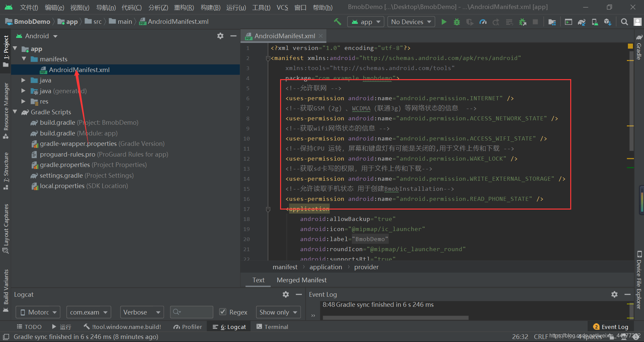Open the 文件(F) menu
The height and width of the screenshot is (342, 644).
[x=29, y=7]
